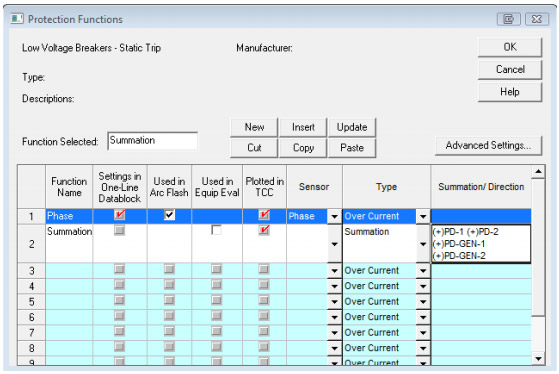Click the table vertical scrollbar thumb

(538, 247)
